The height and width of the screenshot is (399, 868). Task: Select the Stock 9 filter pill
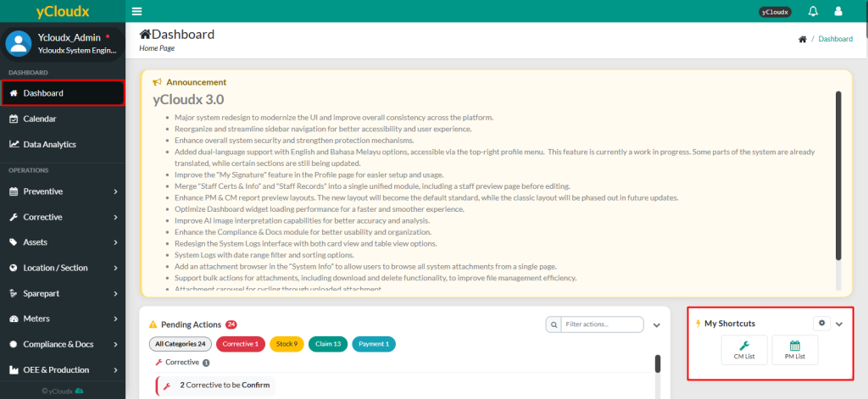point(287,344)
